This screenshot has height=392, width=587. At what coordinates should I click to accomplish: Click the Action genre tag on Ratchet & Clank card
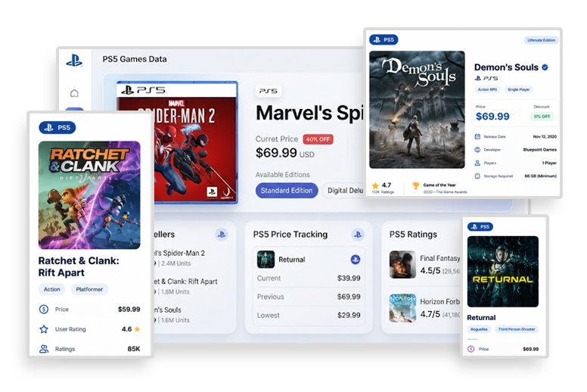(52, 289)
